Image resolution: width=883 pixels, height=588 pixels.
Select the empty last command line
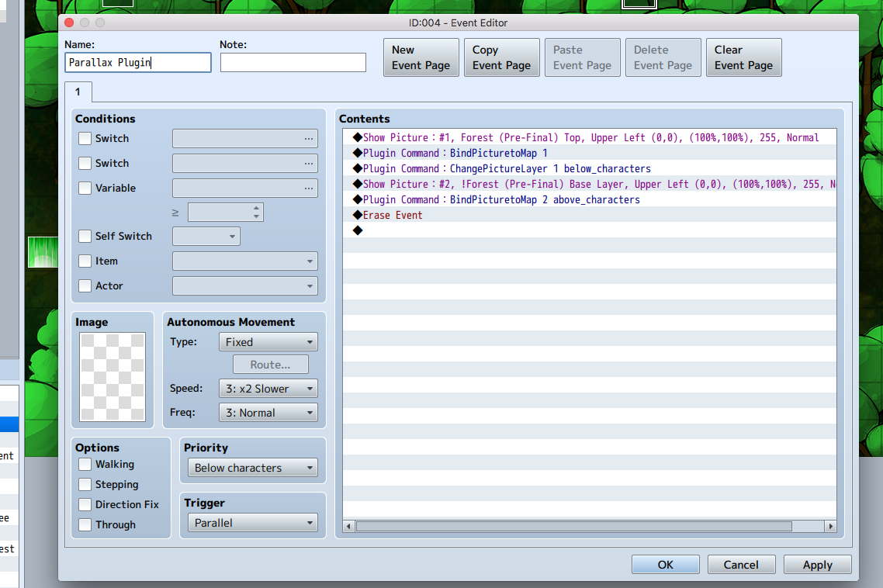coord(589,230)
